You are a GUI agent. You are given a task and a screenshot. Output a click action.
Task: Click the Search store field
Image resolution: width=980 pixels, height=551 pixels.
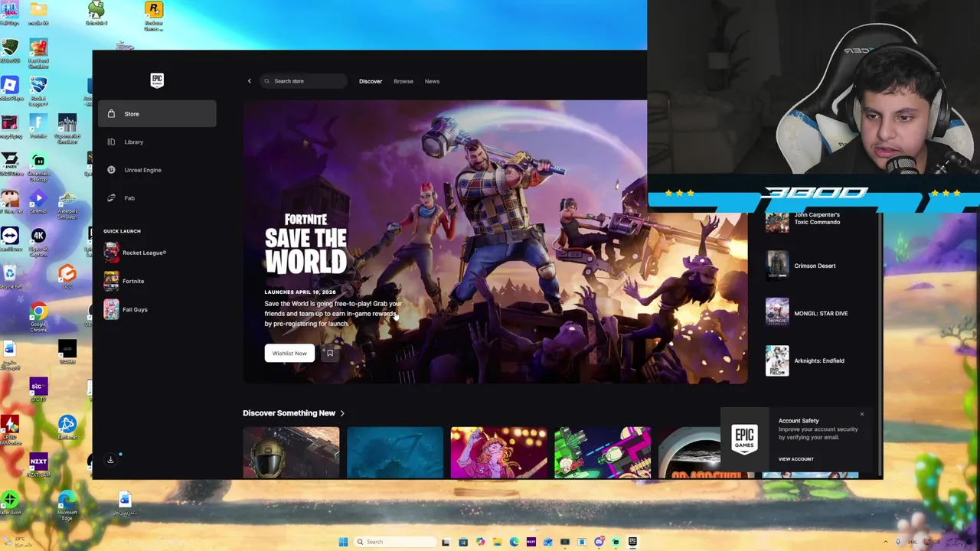click(x=304, y=81)
